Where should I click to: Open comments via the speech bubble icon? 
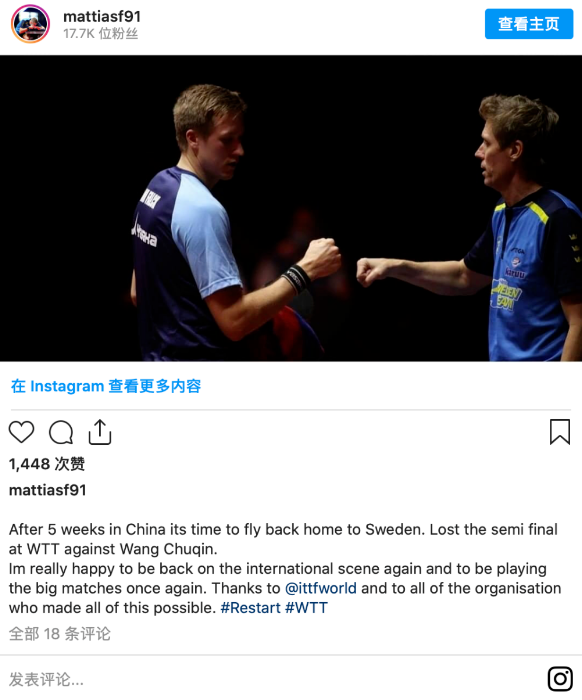point(61,432)
